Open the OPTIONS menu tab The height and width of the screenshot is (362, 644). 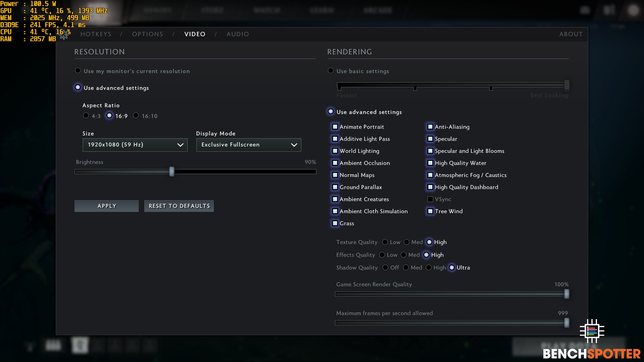tap(147, 34)
